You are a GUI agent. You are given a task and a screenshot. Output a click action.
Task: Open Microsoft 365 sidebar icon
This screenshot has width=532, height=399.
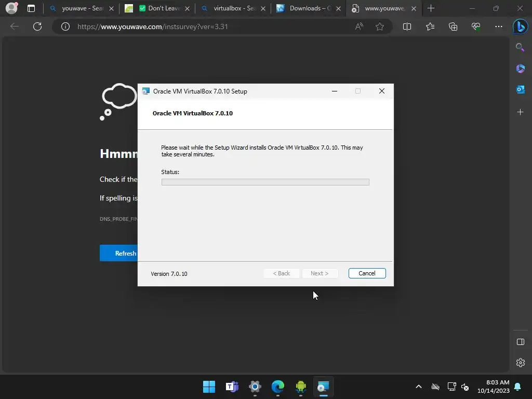(520, 69)
